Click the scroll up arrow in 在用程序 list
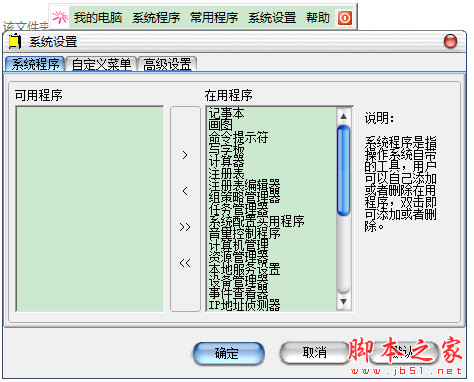Viewport: 474px width, 382px height. point(343,116)
